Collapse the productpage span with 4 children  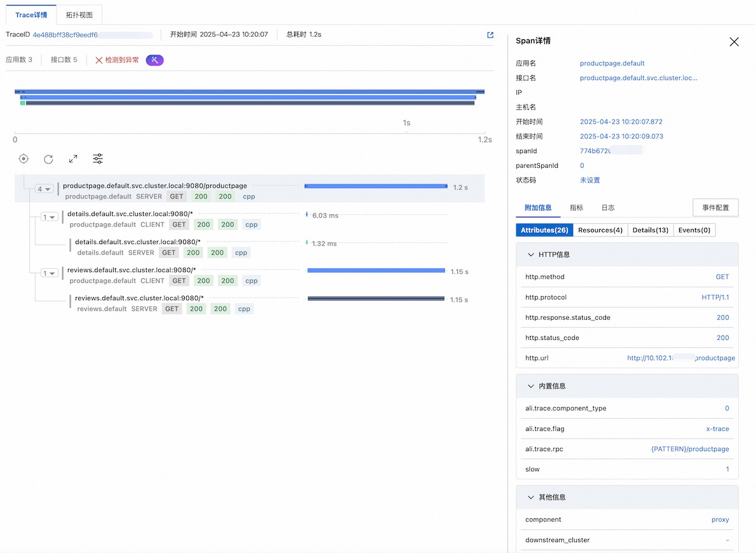coord(44,189)
